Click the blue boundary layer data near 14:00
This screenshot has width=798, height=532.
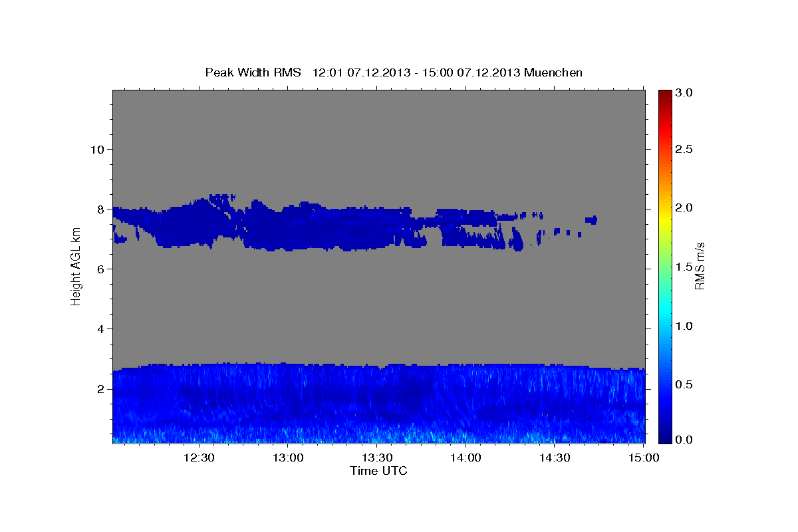465,404
